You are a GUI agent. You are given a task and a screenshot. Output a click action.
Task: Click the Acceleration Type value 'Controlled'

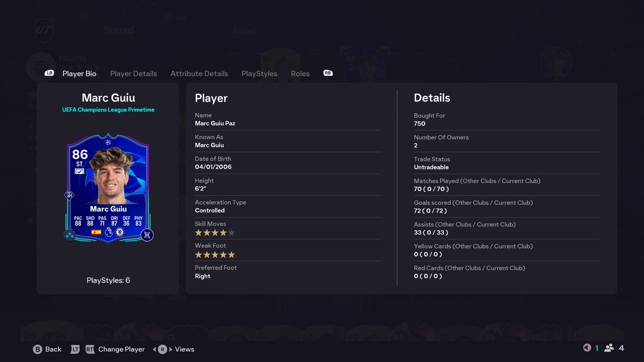point(210,211)
